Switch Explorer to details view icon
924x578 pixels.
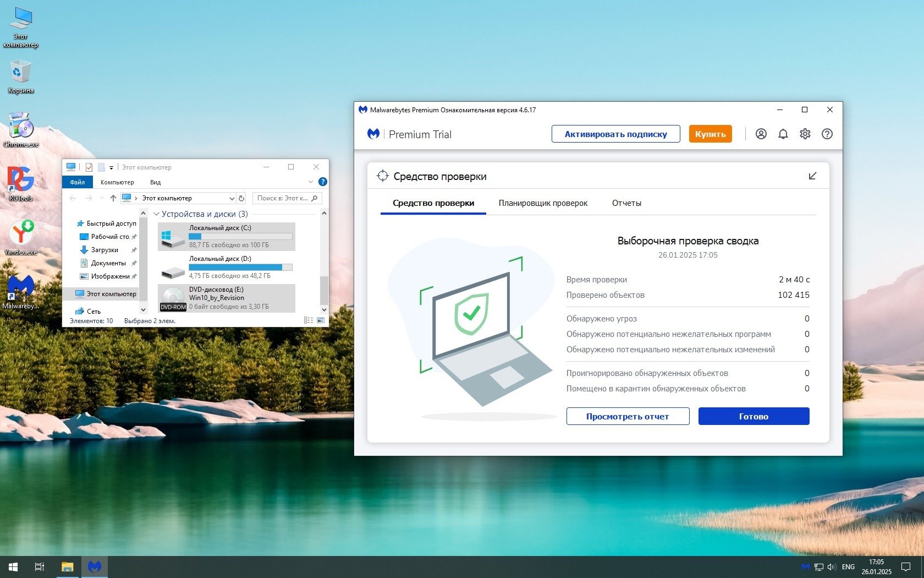pos(309,320)
